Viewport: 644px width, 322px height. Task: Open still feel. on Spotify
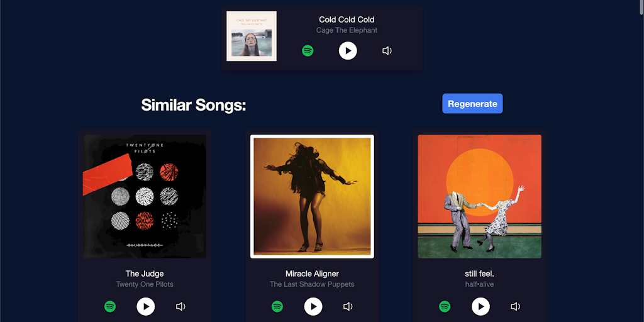[445, 306]
